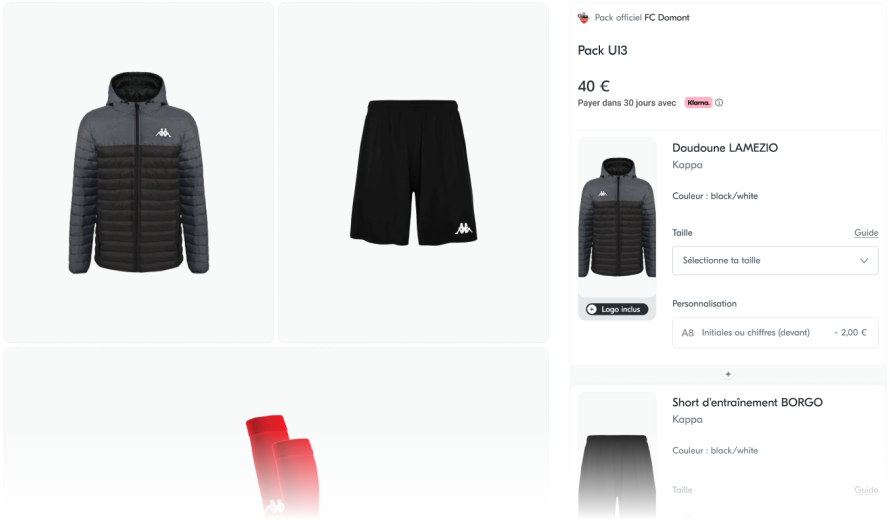The width and height of the screenshot is (890, 520).
Task: Click the Logo inclus badge
Action: point(617,309)
